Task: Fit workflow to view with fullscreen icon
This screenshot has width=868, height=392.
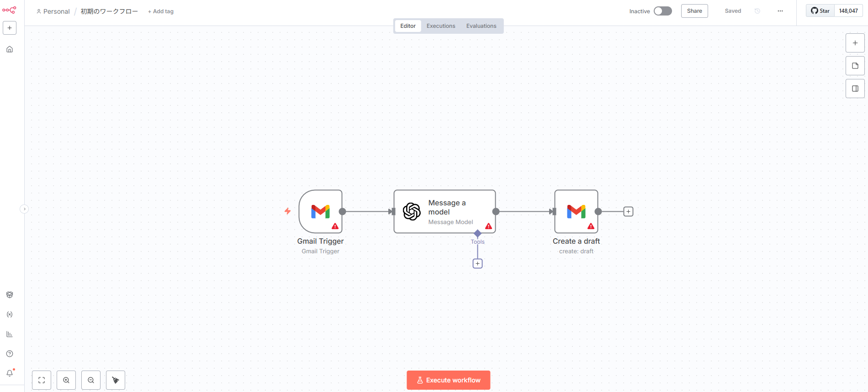Action: click(x=42, y=380)
